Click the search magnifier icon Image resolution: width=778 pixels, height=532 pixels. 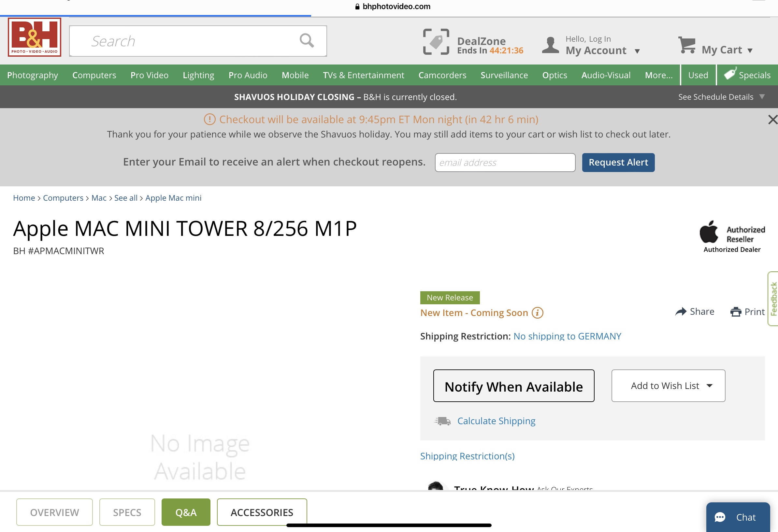coord(306,41)
